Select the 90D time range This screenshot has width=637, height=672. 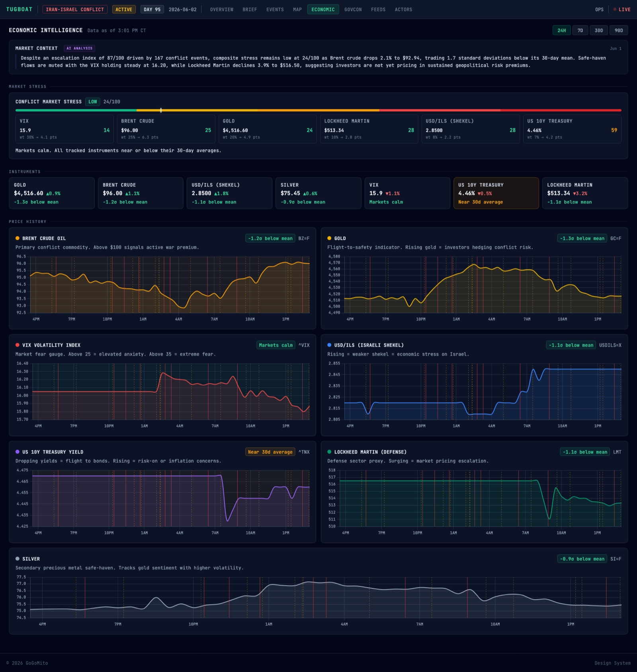tap(619, 30)
